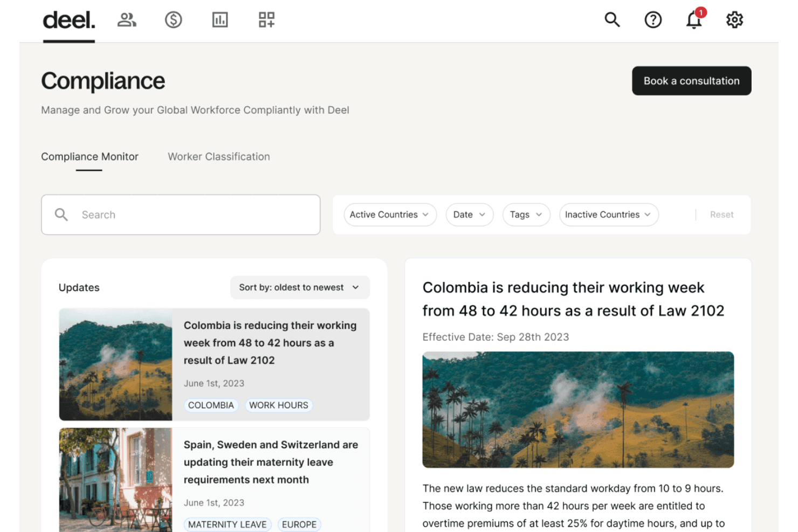This screenshot has width=798, height=532.
Task: Switch to the Worker Classification tab
Action: pos(219,157)
